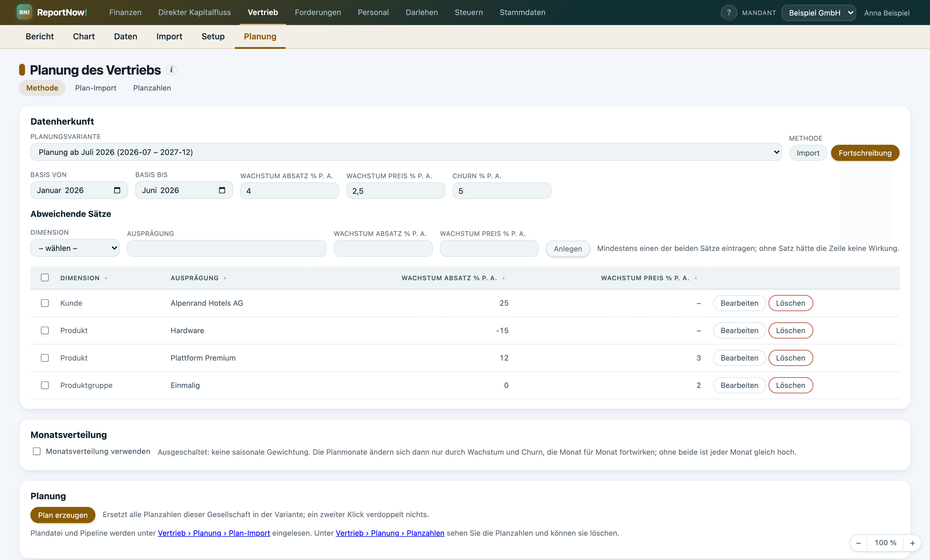Open the Stammdaten menu

(x=522, y=12)
